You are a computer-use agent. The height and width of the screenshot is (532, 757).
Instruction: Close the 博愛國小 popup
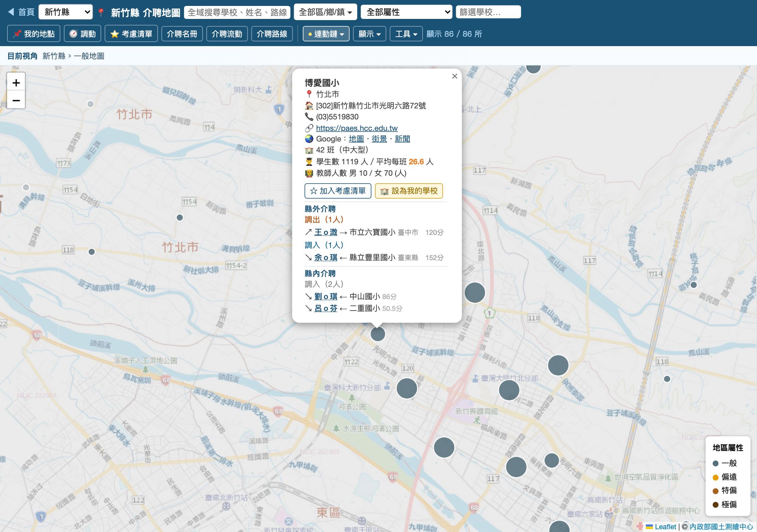455,76
